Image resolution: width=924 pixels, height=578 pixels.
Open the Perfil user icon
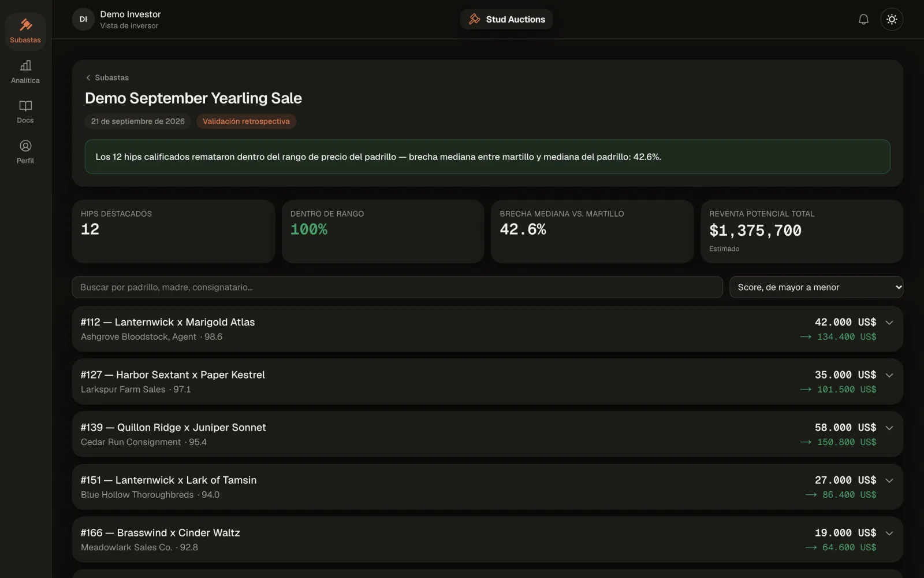click(25, 146)
